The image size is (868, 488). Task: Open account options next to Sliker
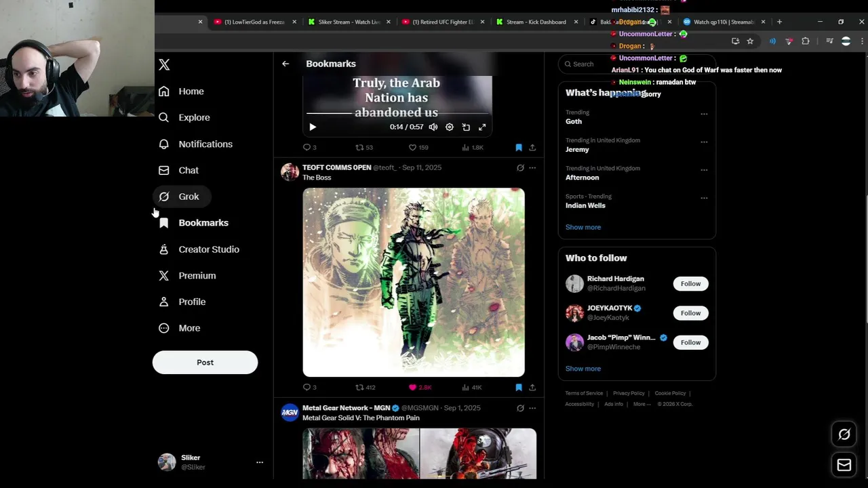pos(259,462)
